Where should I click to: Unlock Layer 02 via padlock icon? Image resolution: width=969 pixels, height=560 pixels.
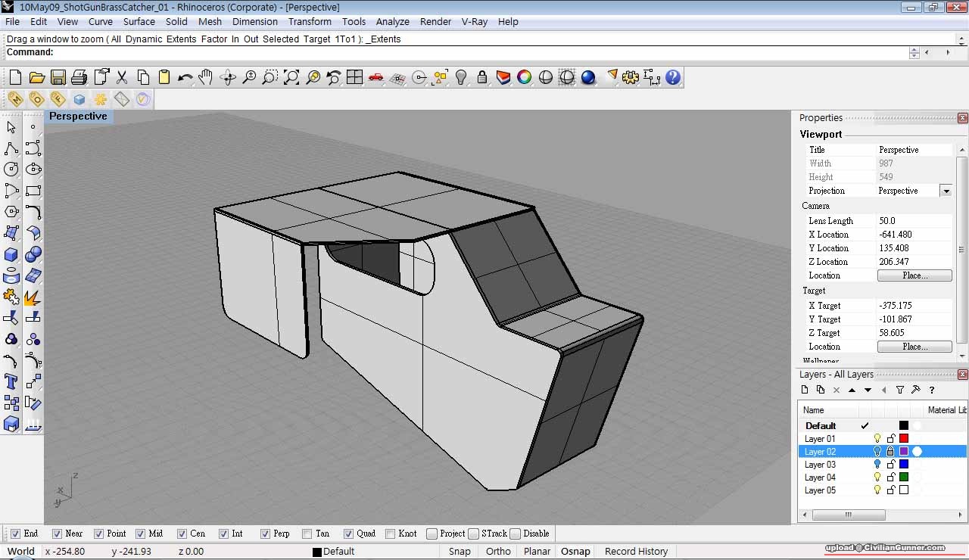[890, 452]
